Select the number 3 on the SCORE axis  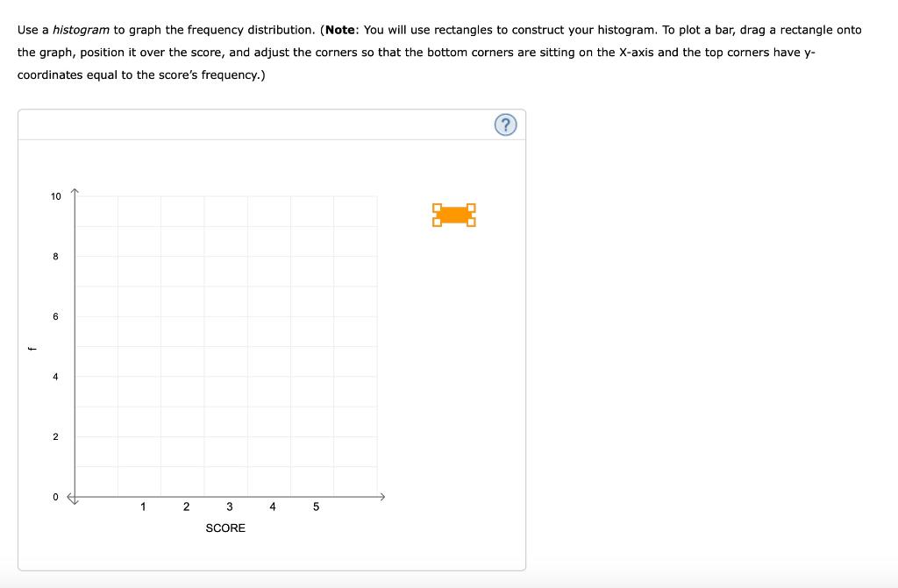point(229,506)
